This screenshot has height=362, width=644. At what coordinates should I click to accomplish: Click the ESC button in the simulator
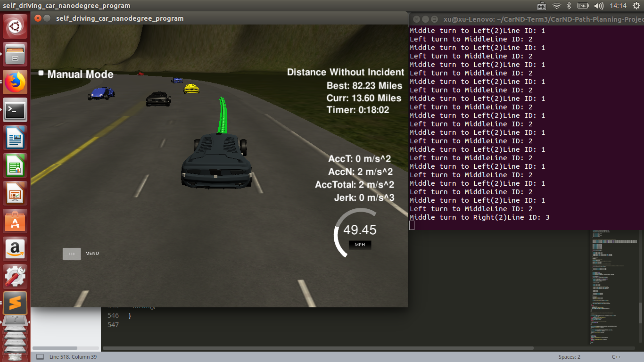coord(72,254)
